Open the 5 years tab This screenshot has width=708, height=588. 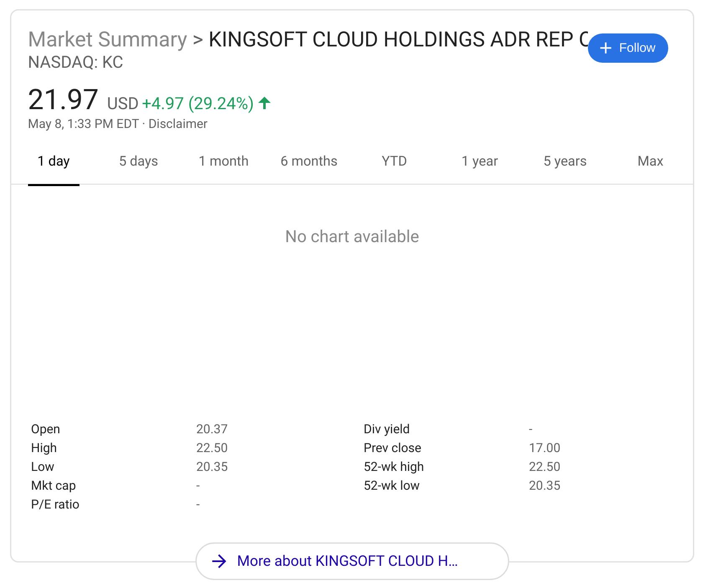pyautogui.click(x=565, y=161)
